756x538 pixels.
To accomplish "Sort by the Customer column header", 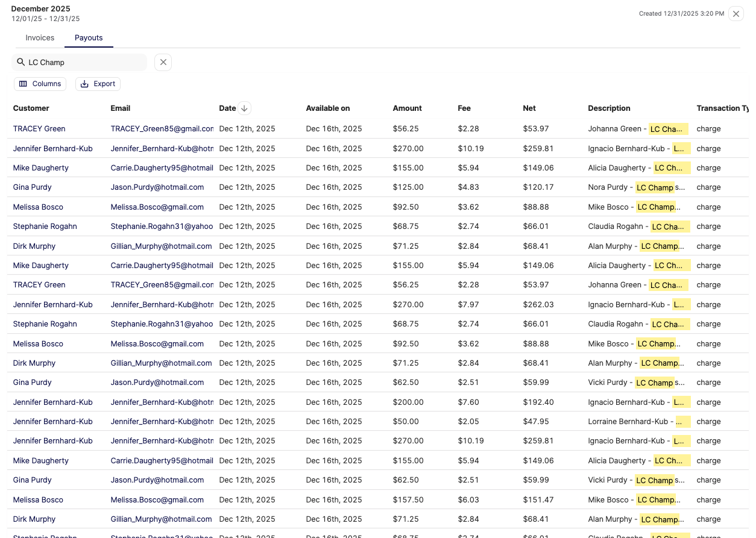I will point(31,108).
